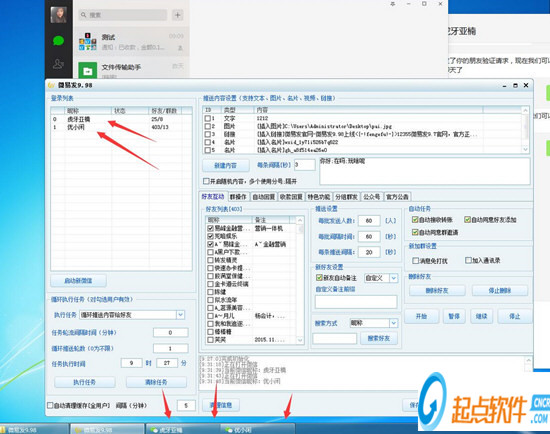Open the 自定义 remark dropdown

point(394,278)
